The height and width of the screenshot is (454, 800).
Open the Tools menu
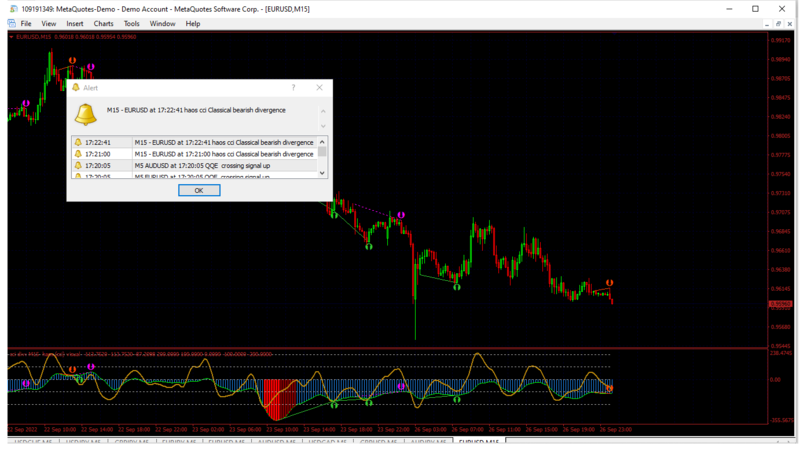click(131, 23)
